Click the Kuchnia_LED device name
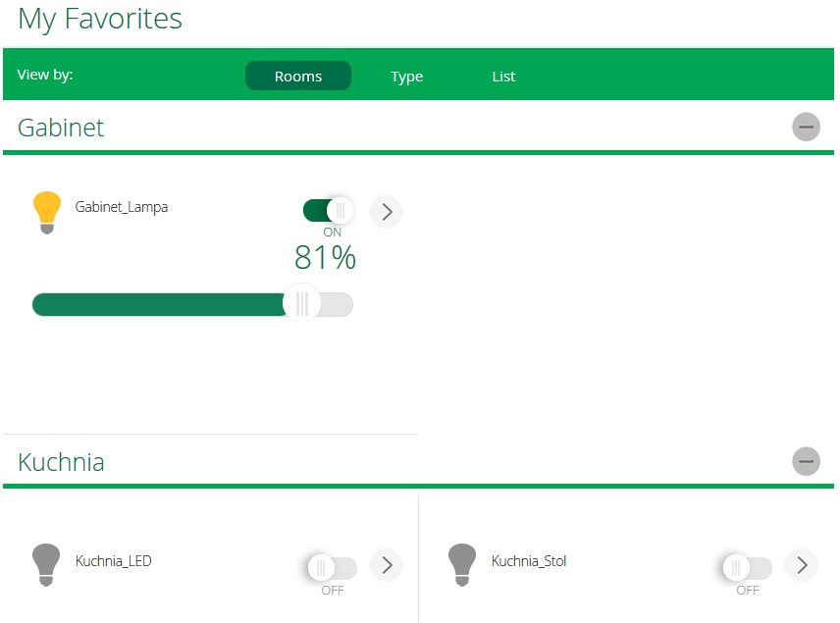 [113, 561]
